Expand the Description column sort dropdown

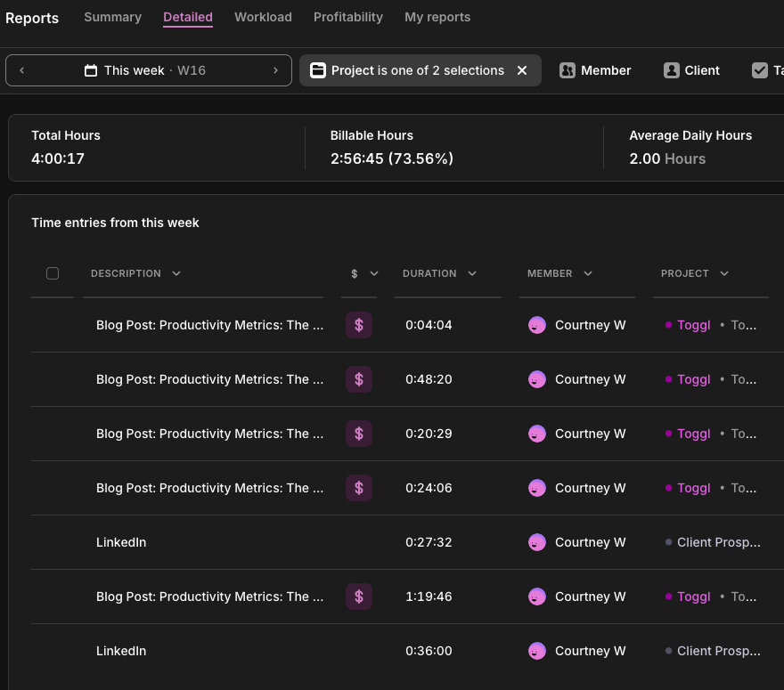tap(176, 273)
